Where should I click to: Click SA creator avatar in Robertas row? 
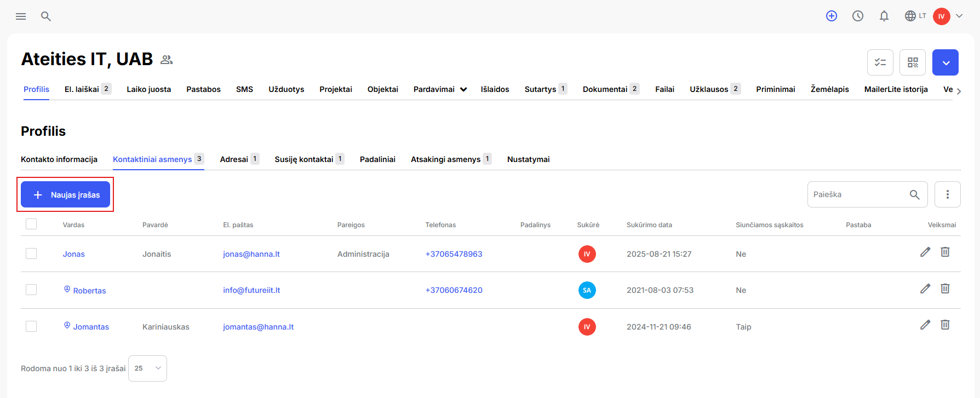click(x=587, y=290)
